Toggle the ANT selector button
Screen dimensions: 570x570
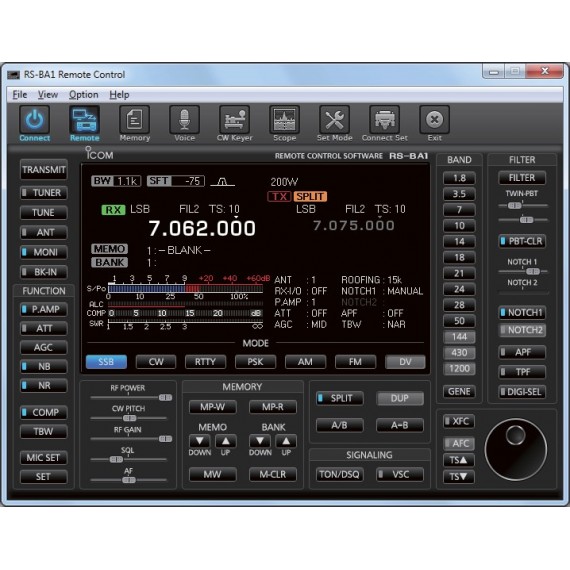pos(44,232)
